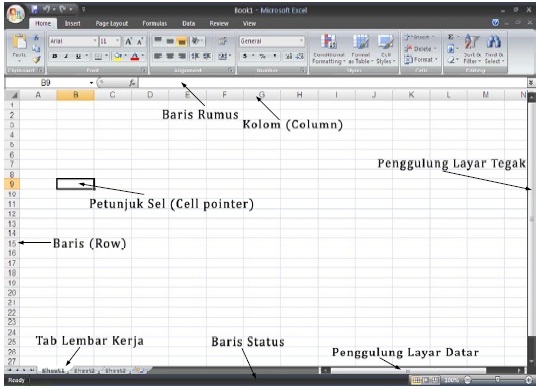Apply Comma Style
This screenshot has height=389, width=537.
275,56
